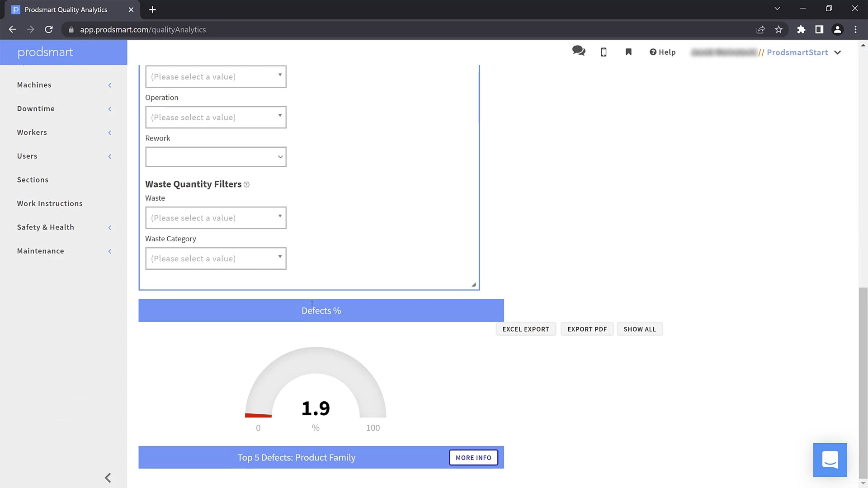Open the Rework dropdown
The image size is (868, 488).
[216, 157]
